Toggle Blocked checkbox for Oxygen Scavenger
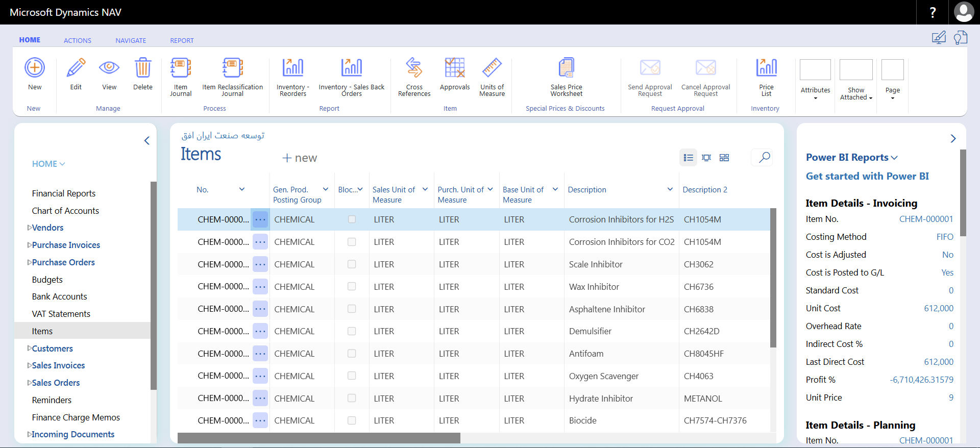The image size is (980, 448). pyautogui.click(x=352, y=376)
